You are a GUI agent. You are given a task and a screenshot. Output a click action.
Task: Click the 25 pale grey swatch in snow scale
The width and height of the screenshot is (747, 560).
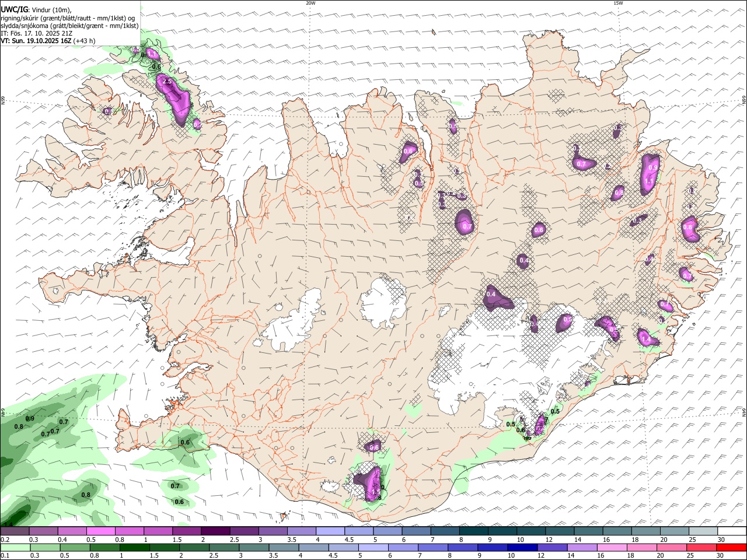704,531
